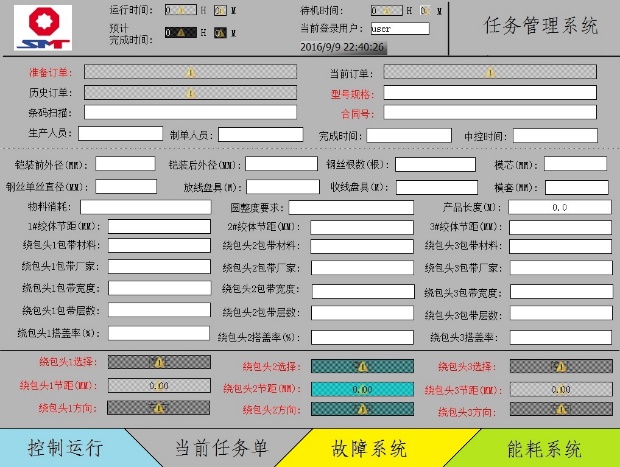The width and height of the screenshot is (620, 467).
Task: Click warning icon in 准备订单 field
Action: (190, 72)
